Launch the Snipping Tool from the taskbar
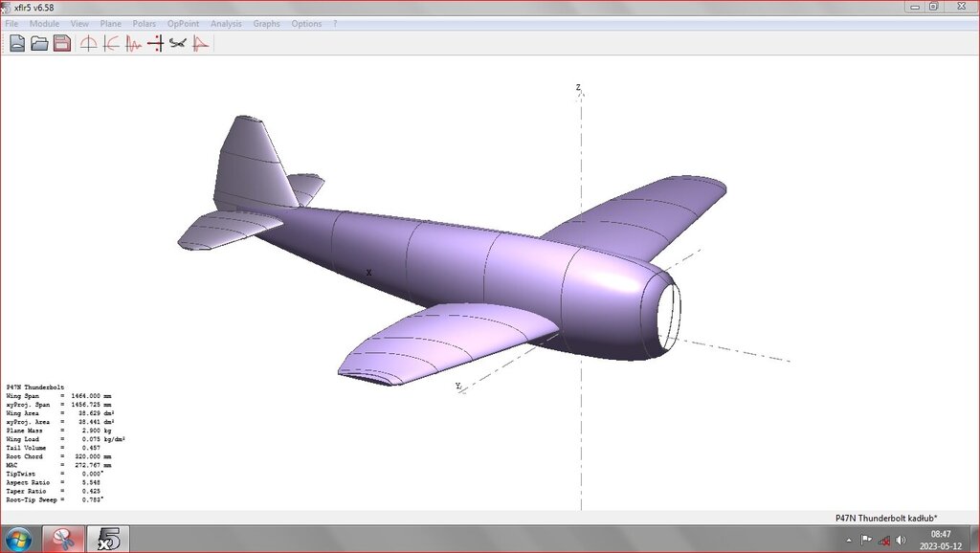This screenshot has width=980, height=553. [63, 539]
